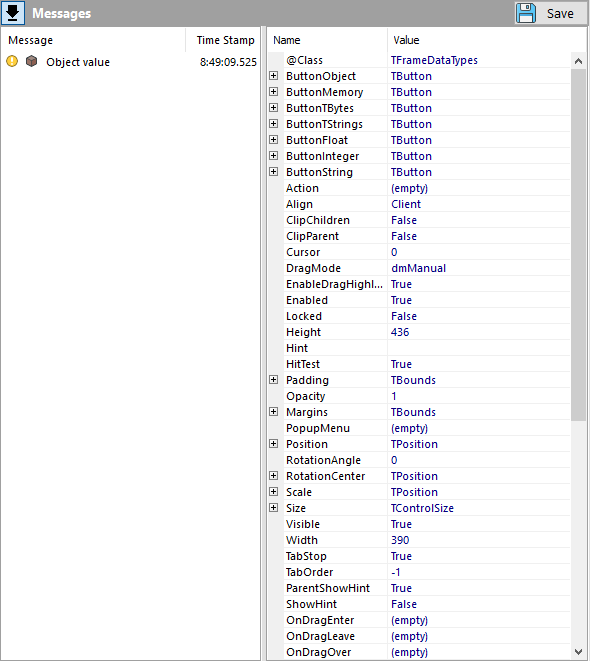Screen dimensions: 590x661
Task: Click the scrollbar down arrow in property list
Action: [x=578, y=652]
